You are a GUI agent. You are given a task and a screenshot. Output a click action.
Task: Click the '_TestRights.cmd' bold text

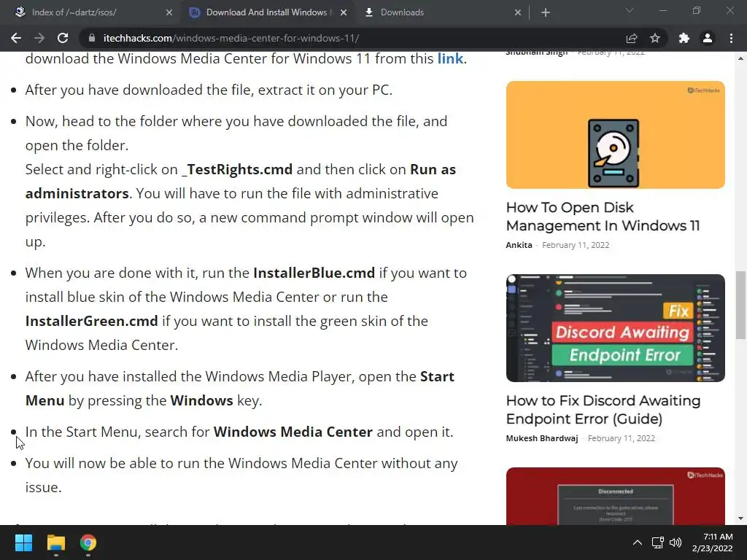(x=237, y=169)
